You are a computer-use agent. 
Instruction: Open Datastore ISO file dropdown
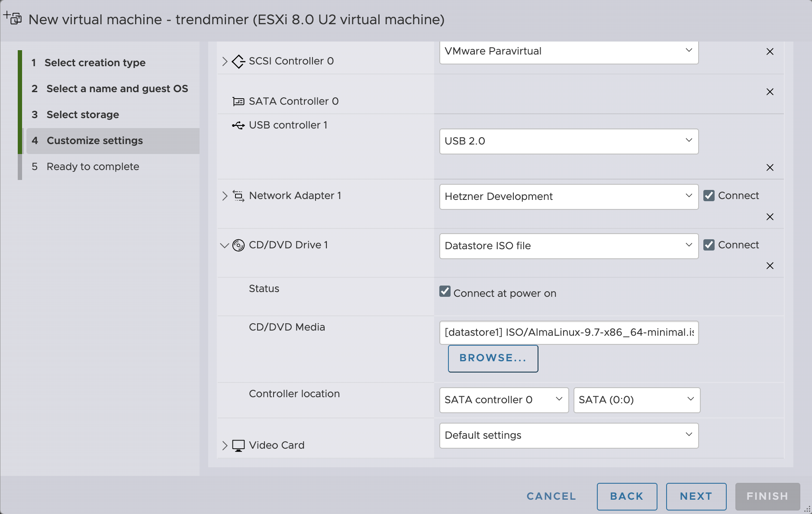569,246
